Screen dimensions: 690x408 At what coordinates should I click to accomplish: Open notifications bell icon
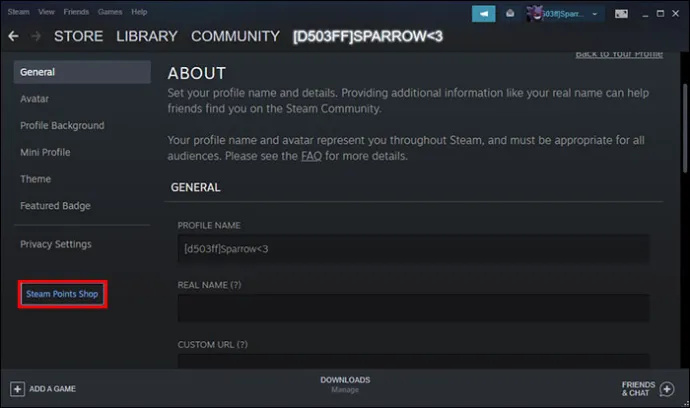[510, 13]
